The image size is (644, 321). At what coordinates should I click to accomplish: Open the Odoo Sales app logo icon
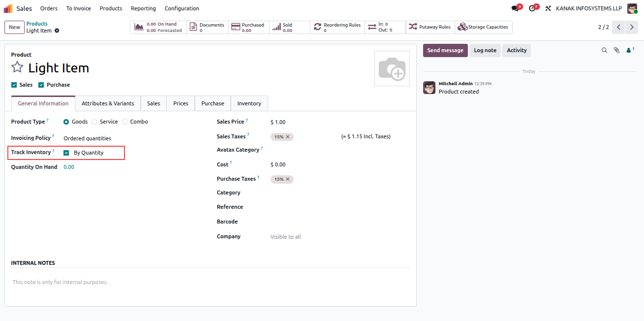(x=8, y=8)
